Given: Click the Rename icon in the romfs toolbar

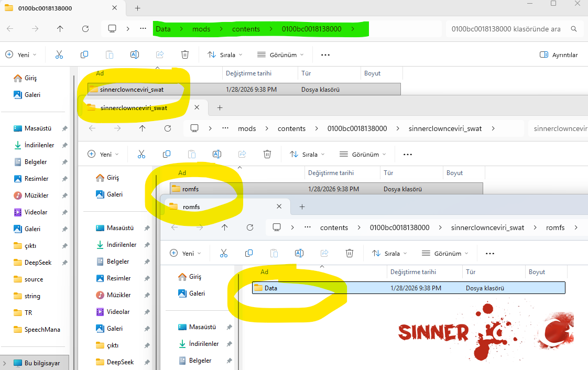Looking at the screenshot, I should pyautogui.click(x=299, y=253).
